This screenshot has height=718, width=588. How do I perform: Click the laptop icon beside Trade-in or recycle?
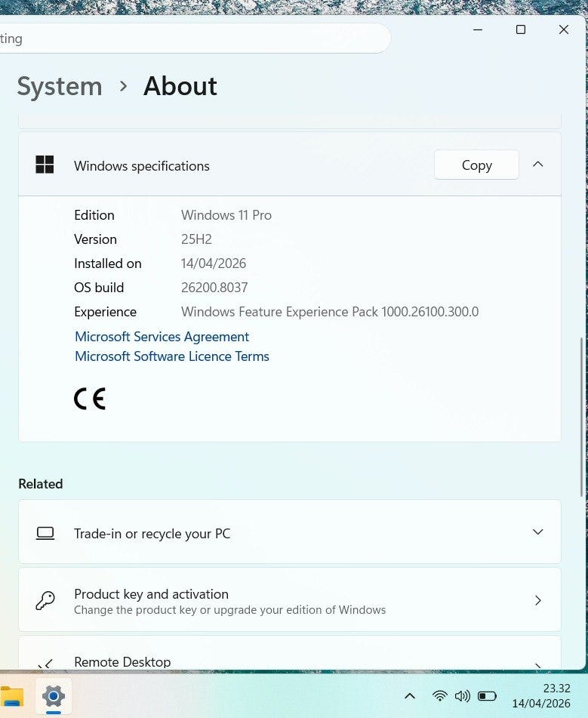tap(45, 533)
